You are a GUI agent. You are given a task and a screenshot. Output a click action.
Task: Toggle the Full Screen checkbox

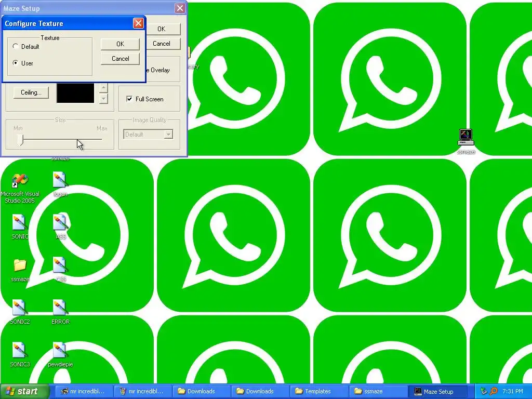129,99
